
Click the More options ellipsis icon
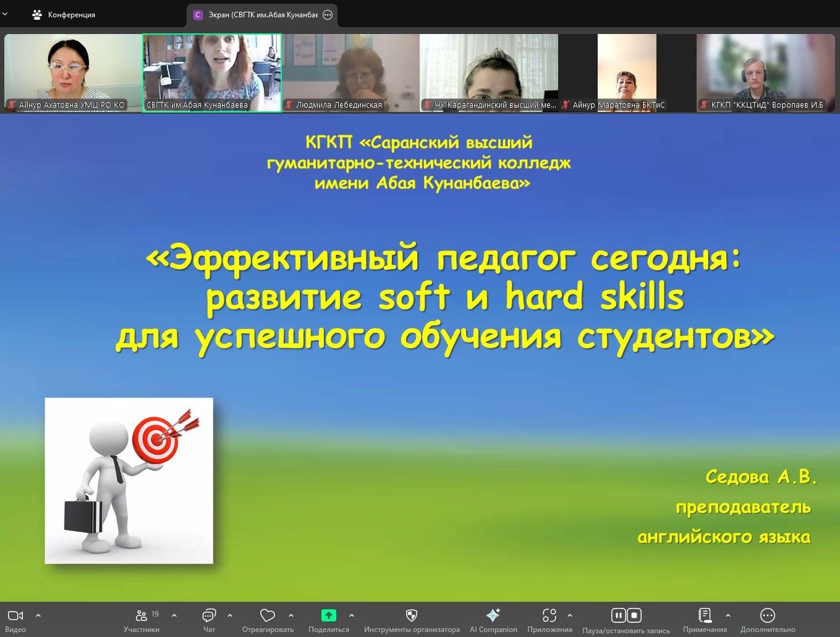click(768, 615)
